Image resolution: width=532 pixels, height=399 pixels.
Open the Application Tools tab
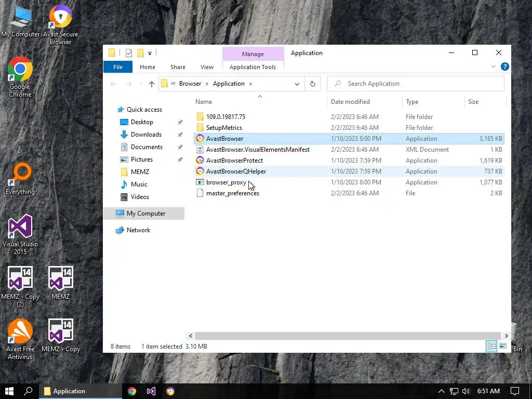(x=253, y=67)
